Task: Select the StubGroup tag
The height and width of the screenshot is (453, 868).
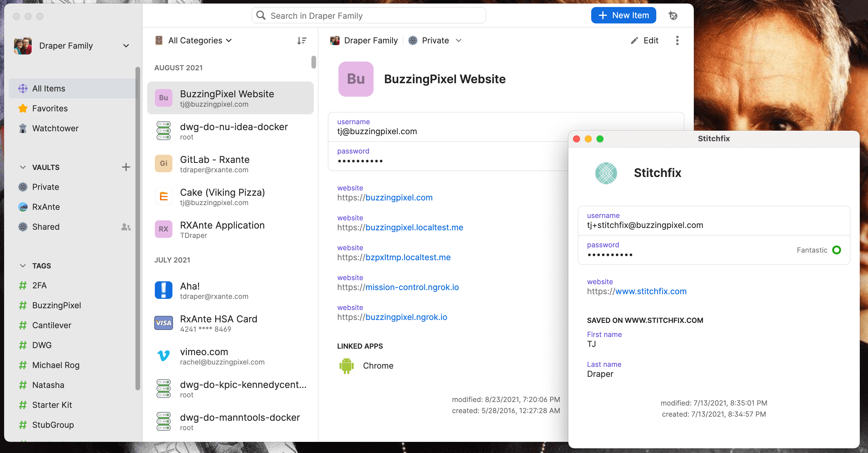Action: pyautogui.click(x=73, y=425)
